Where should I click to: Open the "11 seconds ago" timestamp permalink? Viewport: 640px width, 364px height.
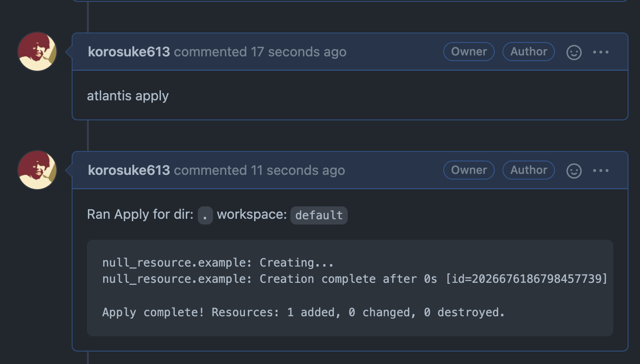tap(298, 171)
